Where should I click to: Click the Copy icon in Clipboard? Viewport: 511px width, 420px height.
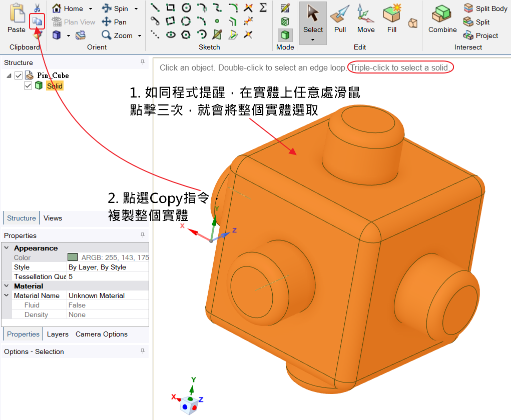click(37, 21)
